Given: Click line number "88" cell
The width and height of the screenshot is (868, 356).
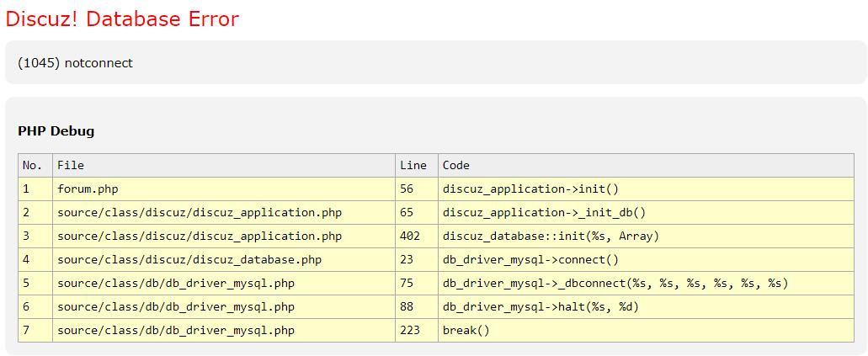Looking at the screenshot, I should click(x=416, y=306).
